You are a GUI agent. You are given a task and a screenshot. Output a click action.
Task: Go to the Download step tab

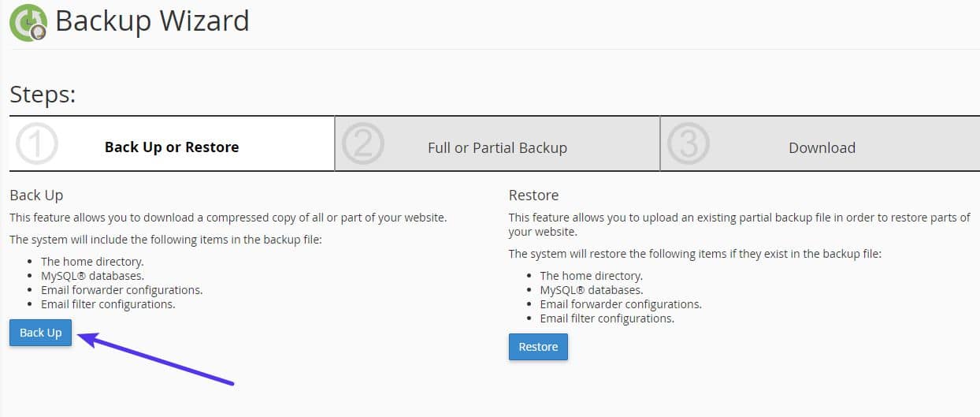tap(822, 148)
